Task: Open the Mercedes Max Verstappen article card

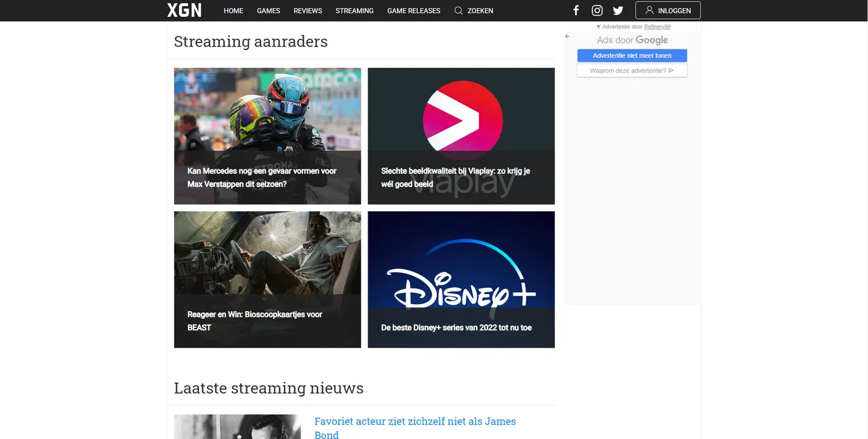Action: coord(267,136)
